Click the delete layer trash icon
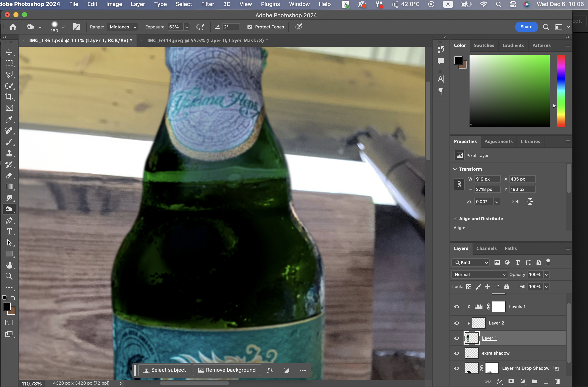The width and height of the screenshot is (588, 387). pyautogui.click(x=558, y=381)
